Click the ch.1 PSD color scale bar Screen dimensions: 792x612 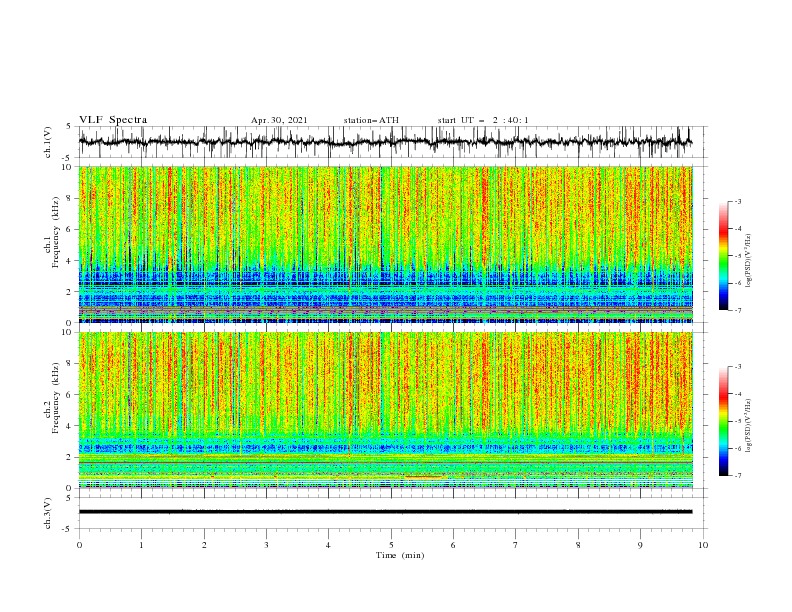pos(723,256)
